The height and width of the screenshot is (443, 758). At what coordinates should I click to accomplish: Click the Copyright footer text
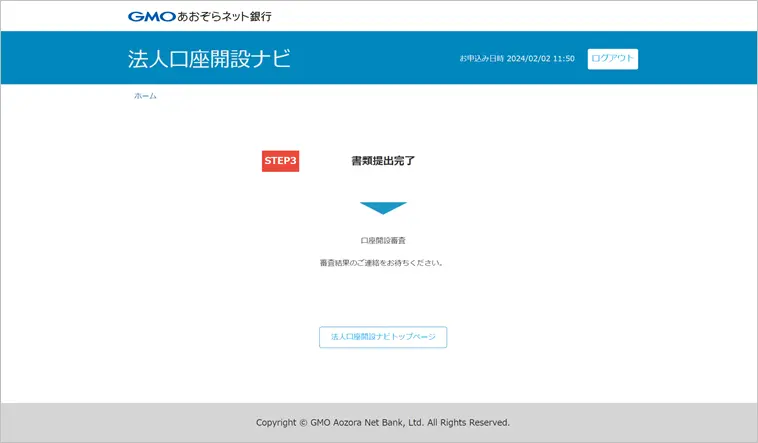[x=276, y=423]
